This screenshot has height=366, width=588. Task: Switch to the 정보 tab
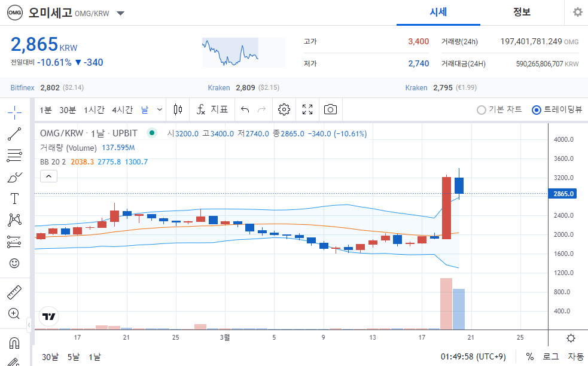(522, 13)
